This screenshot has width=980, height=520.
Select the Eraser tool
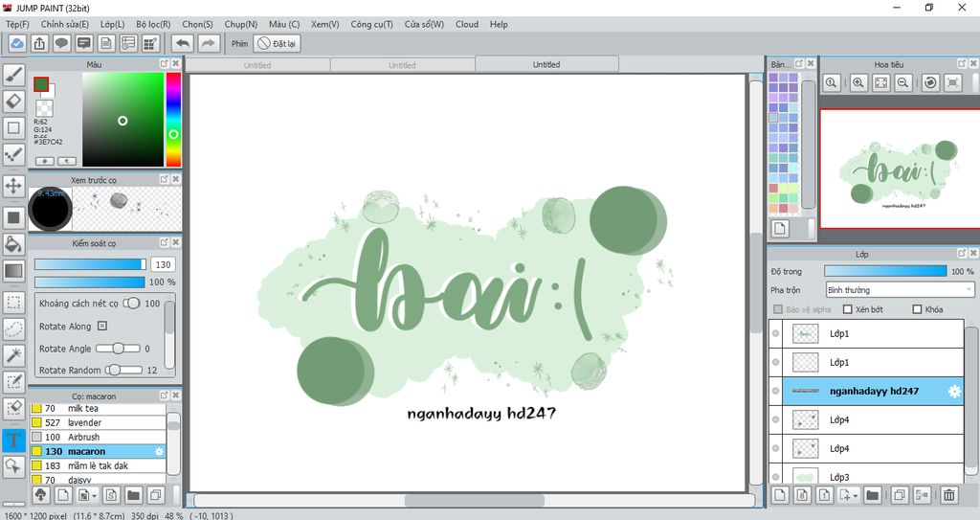[13, 101]
